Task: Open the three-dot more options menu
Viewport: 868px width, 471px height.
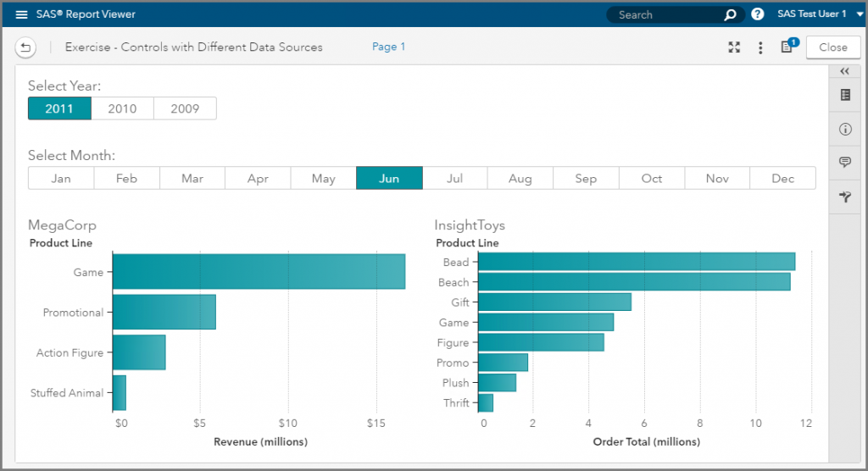Action: pos(760,47)
